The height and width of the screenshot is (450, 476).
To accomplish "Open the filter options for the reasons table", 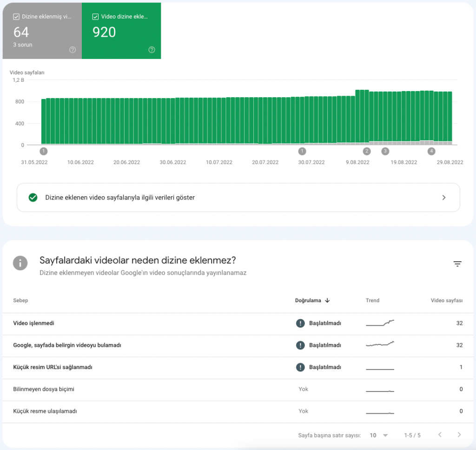I will 458,263.
